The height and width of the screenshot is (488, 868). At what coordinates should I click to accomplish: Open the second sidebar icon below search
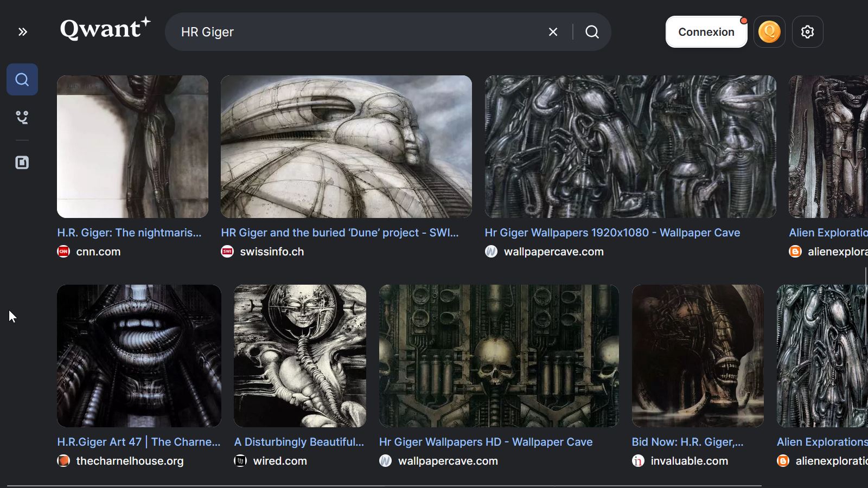click(x=22, y=117)
